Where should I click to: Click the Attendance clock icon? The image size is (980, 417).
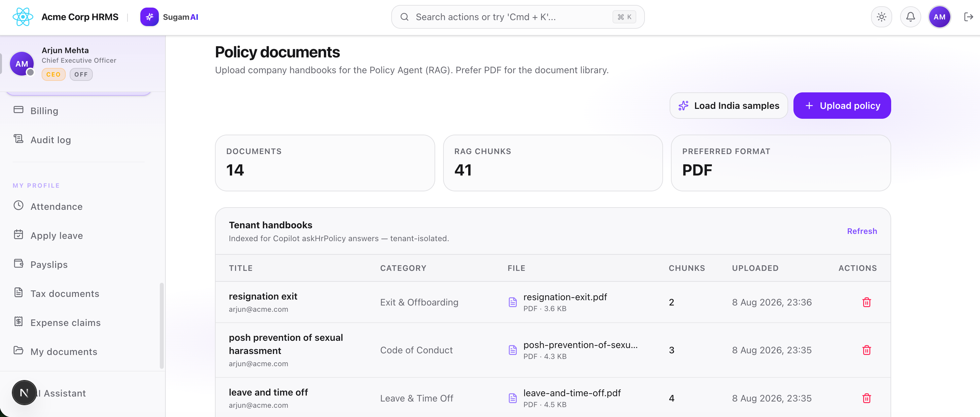click(x=18, y=206)
